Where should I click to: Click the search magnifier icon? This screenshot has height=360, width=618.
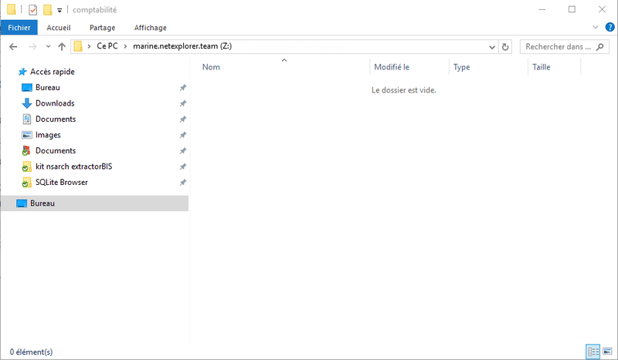pos(600,47)
